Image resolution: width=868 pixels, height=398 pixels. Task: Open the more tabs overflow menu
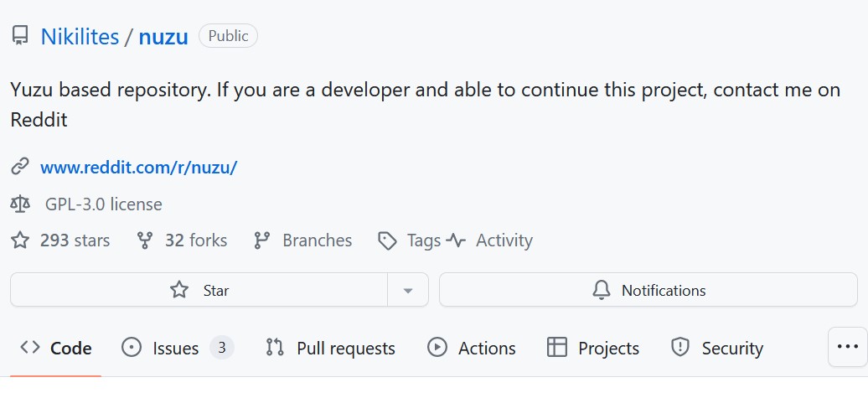coord(847,347)
